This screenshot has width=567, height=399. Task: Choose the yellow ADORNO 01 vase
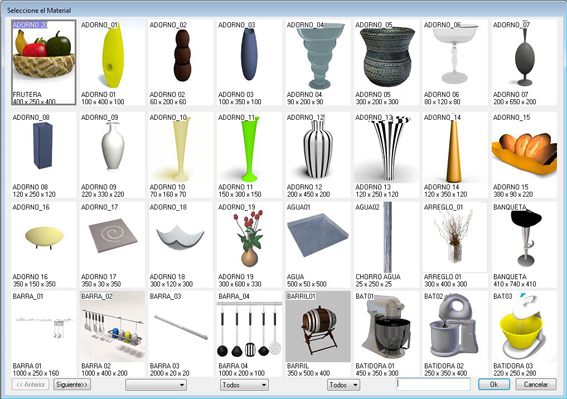112,63
